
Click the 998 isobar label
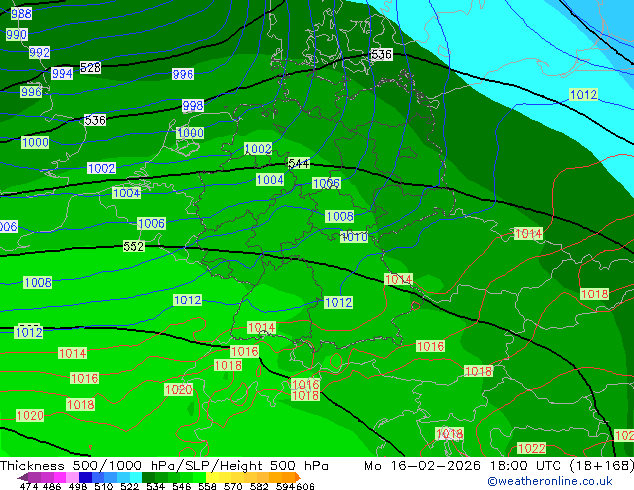coord(193,106)
